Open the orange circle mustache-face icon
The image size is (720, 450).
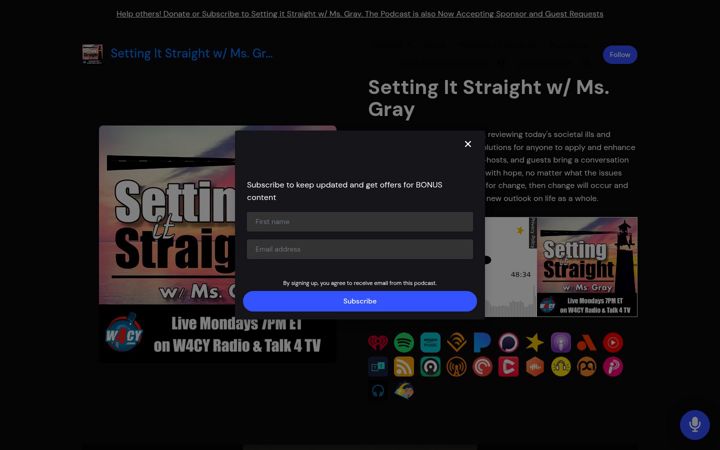(x=587, y=367)
